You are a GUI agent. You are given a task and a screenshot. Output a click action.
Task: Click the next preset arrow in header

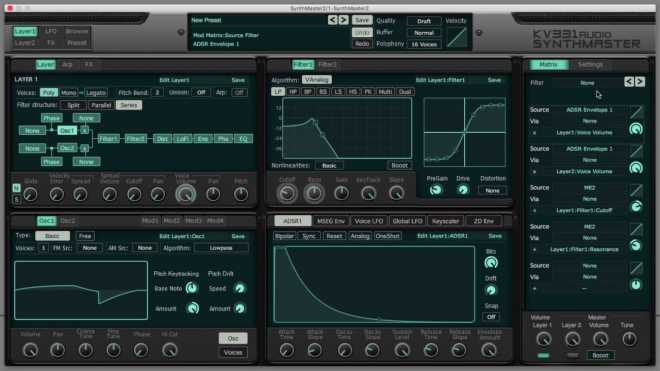(343, 20)
